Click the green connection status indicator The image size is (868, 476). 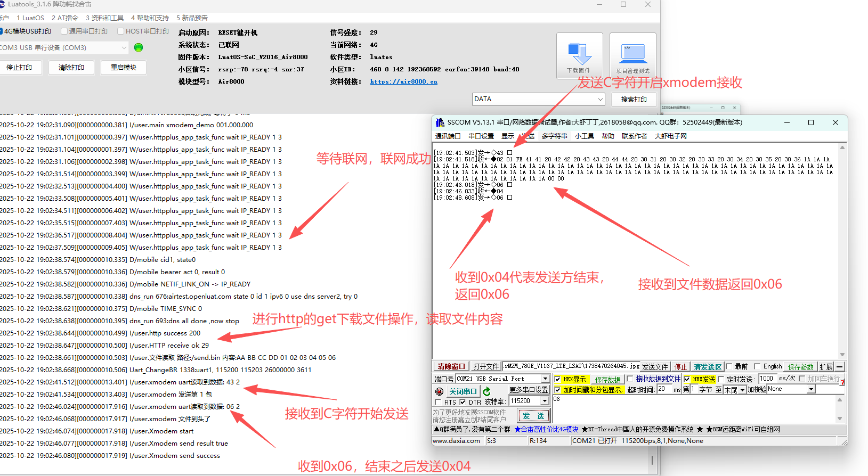139,47
